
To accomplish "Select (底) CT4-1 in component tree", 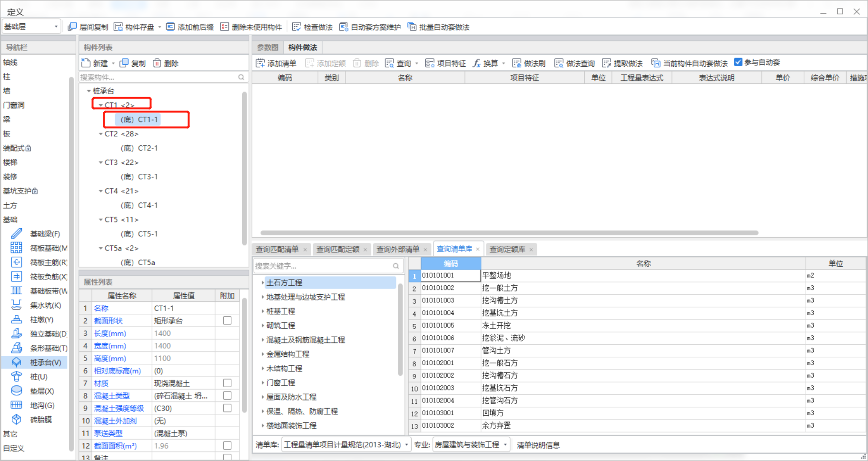I will point(139,205).
